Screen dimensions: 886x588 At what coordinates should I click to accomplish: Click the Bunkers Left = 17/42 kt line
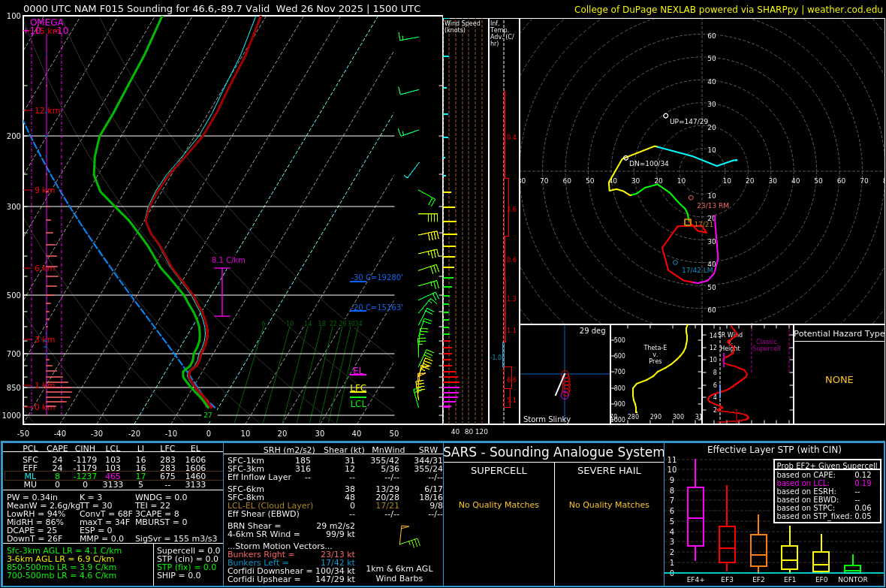291,562
